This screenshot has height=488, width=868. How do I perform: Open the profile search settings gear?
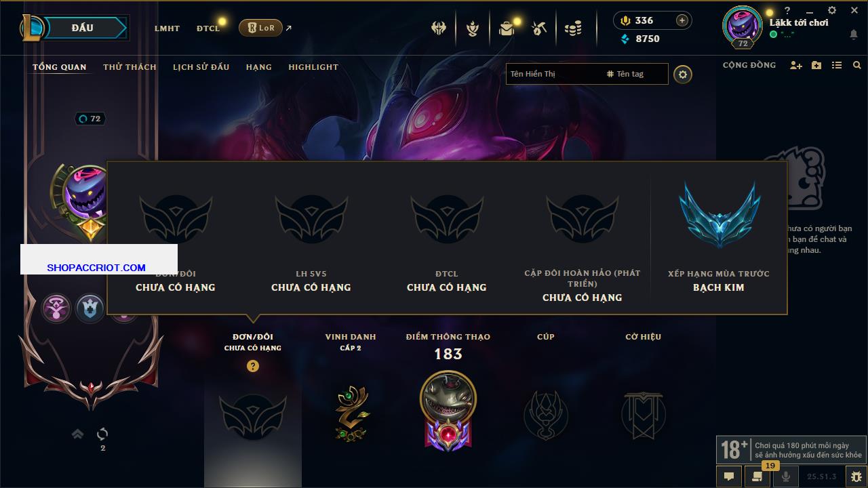[x=683, y=74]
